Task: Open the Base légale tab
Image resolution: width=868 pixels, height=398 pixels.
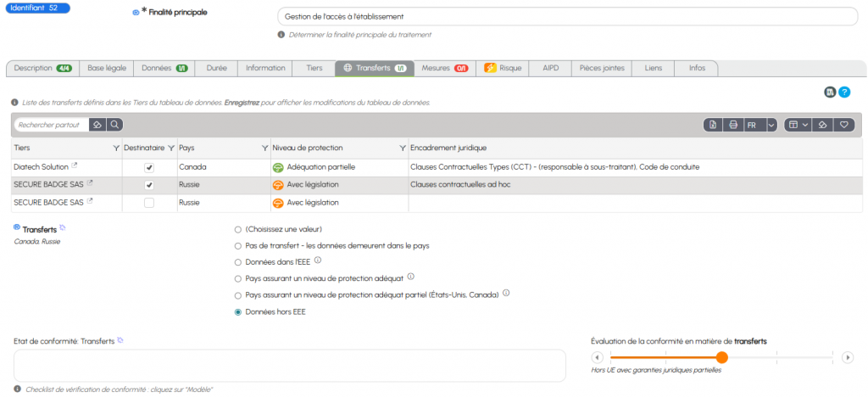Action: pyautogui.click(x=107, y=68)
